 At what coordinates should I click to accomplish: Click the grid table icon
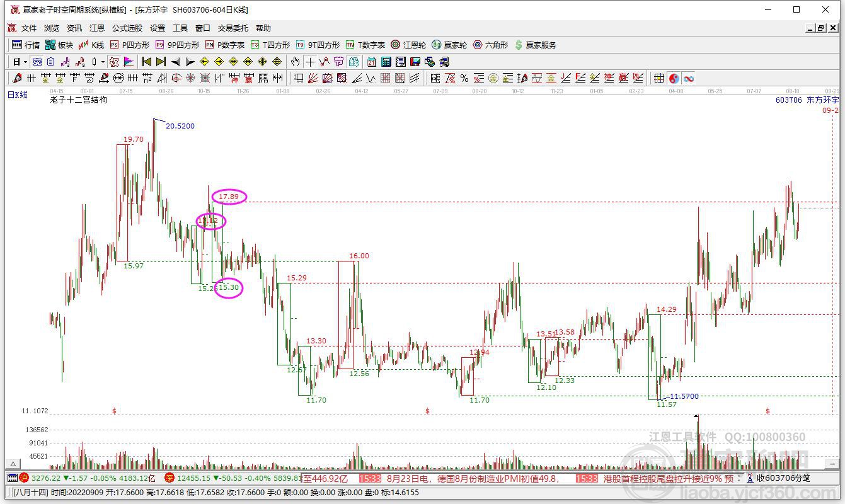659,78
